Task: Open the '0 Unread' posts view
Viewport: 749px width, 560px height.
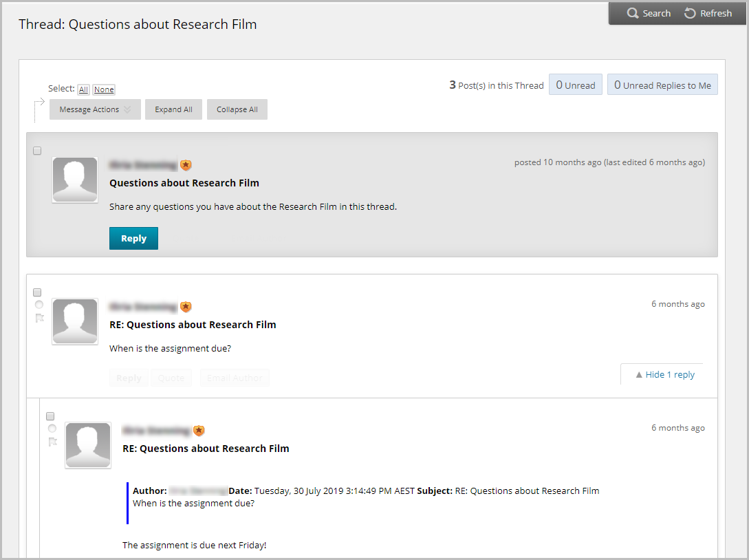Action: click(x=576, y=84)
